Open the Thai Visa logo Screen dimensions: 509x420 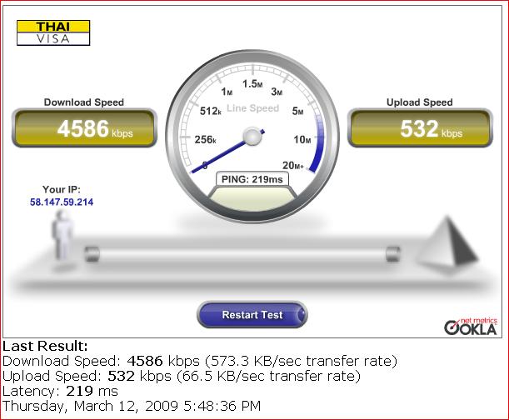(53, 32)
